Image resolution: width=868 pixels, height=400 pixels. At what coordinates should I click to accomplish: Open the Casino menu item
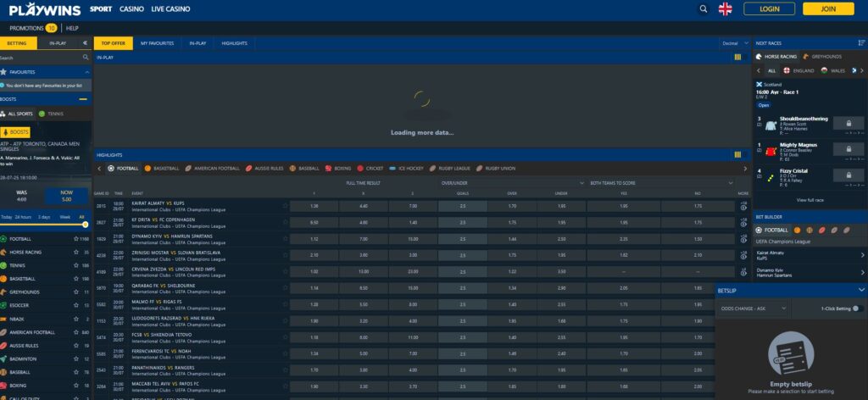pyautogui.click(x=131, y=8)
